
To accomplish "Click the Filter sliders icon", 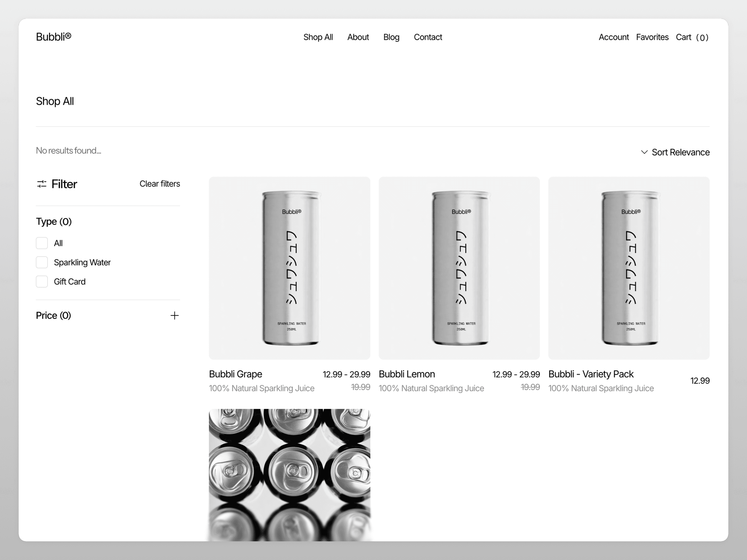I will [41, 184].
